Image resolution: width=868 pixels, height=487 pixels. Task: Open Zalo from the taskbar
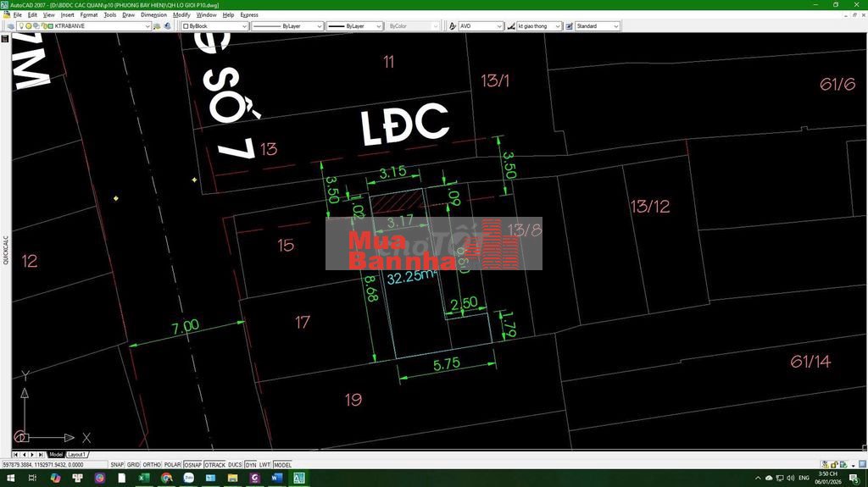[x=188, y=479]
